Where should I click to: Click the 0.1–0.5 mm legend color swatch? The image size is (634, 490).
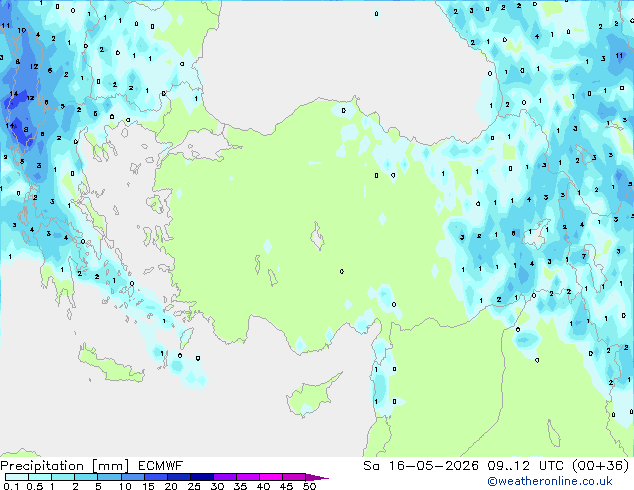[x=17, y=477]
